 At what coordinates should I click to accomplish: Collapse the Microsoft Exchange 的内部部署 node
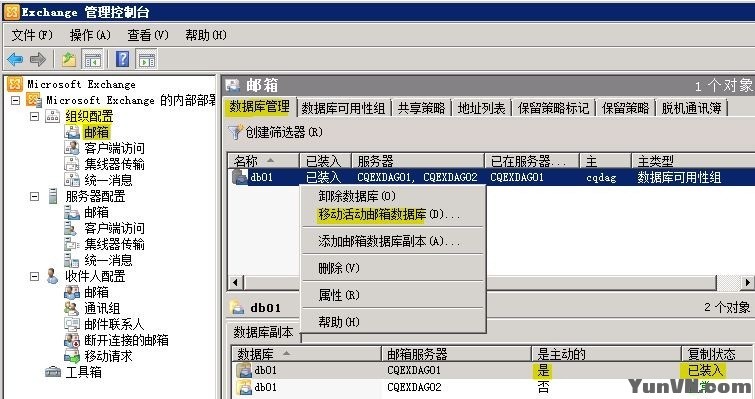pyautogui.click(x=15, y=100)
